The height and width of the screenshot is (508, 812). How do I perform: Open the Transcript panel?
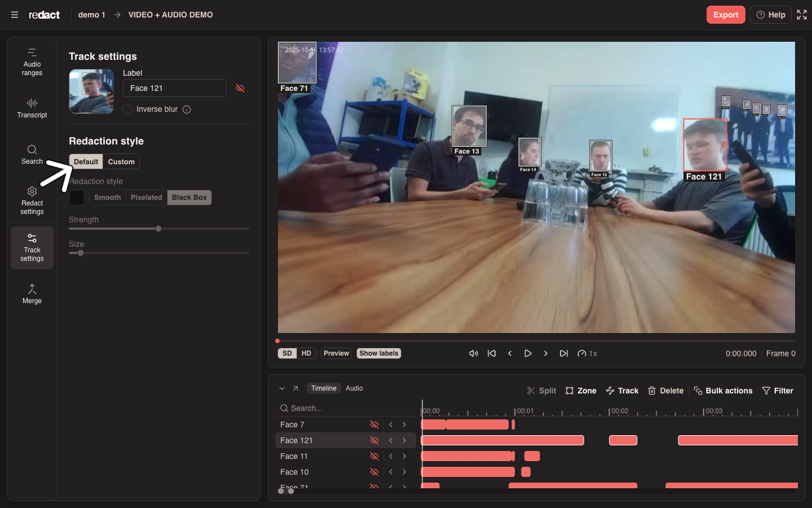32,108
